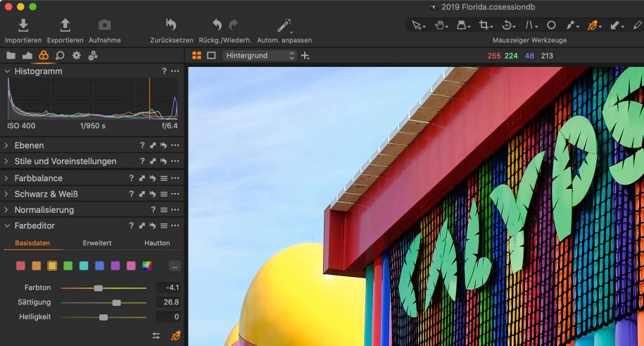This screenshot has width=644, height=346.
Task: Click the Autom. anpassen magic wand icon
Action: pyautogui.click(x=284, y=25)
